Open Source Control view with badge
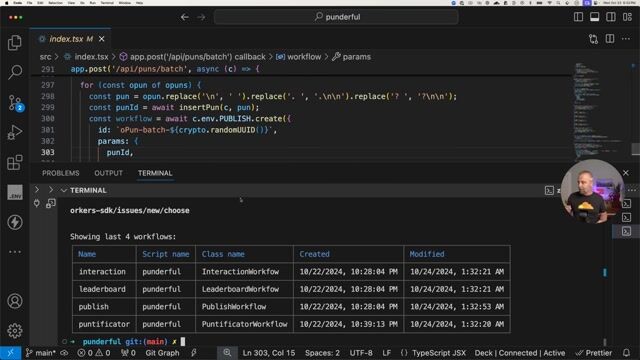This screenshot has width=640, height=360. (16, 103)
